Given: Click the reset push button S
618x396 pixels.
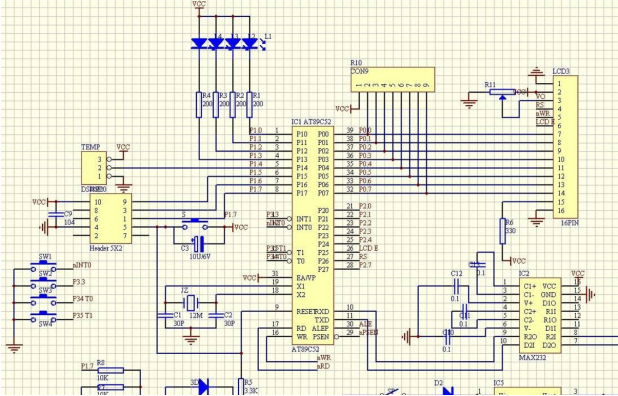Looking at the screenshot, I should point(194,225).
